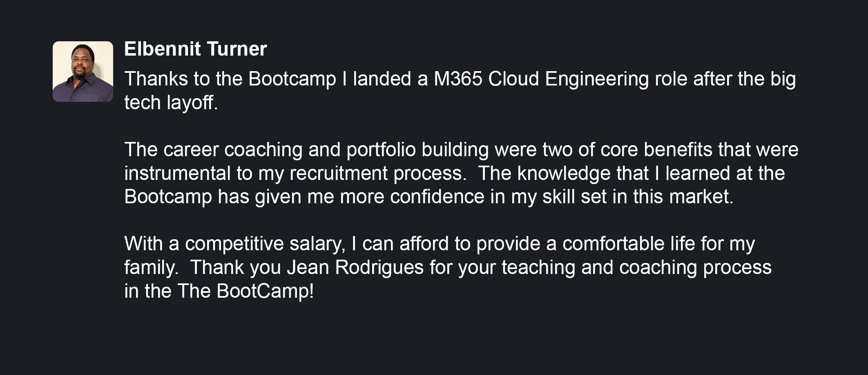Click the words teaching and coaching process

[636, 267]
